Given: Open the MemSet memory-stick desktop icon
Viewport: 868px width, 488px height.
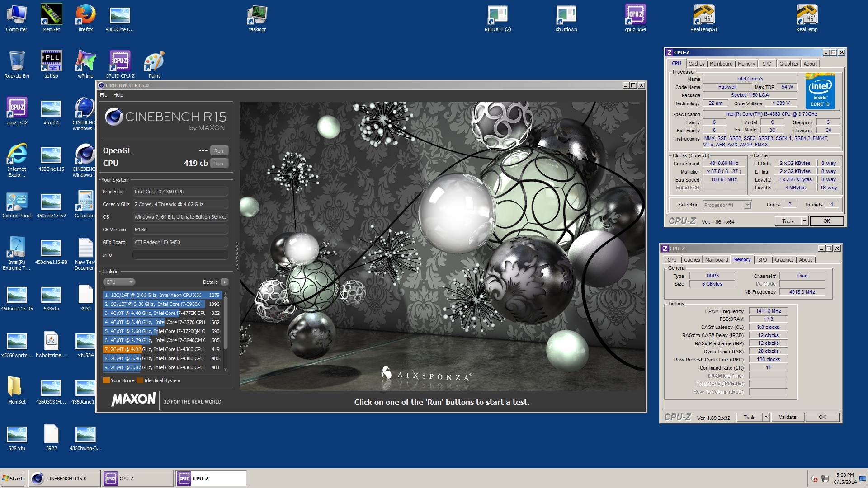Looking at the screenshot, I should pyautogui.click(x=51, y=18).
